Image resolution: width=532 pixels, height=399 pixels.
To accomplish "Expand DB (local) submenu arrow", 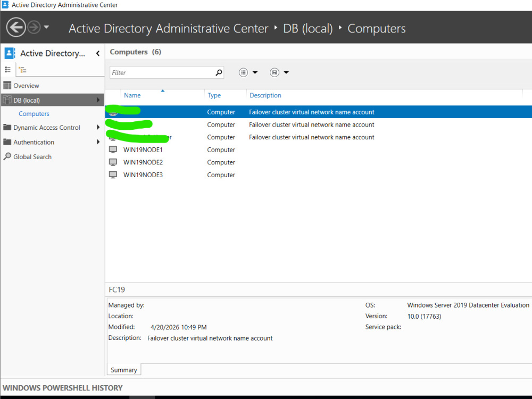I will click(x=98, y=100).
